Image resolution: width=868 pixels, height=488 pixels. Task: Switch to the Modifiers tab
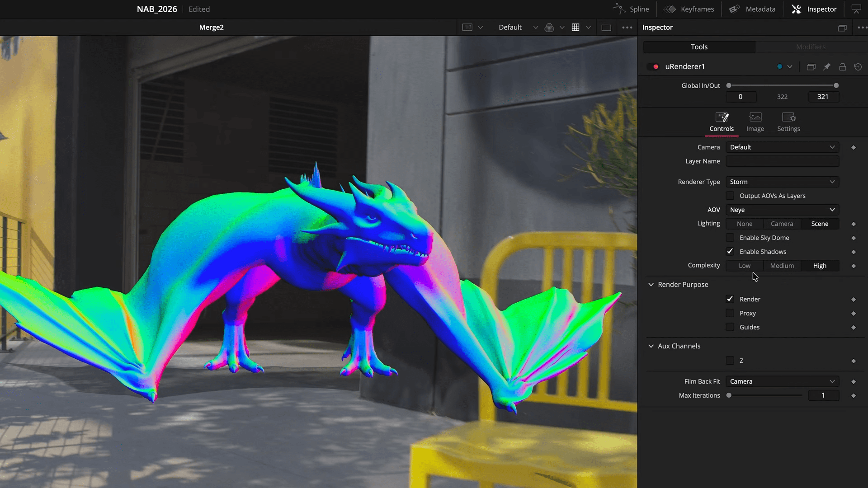[x=811, y=47]
